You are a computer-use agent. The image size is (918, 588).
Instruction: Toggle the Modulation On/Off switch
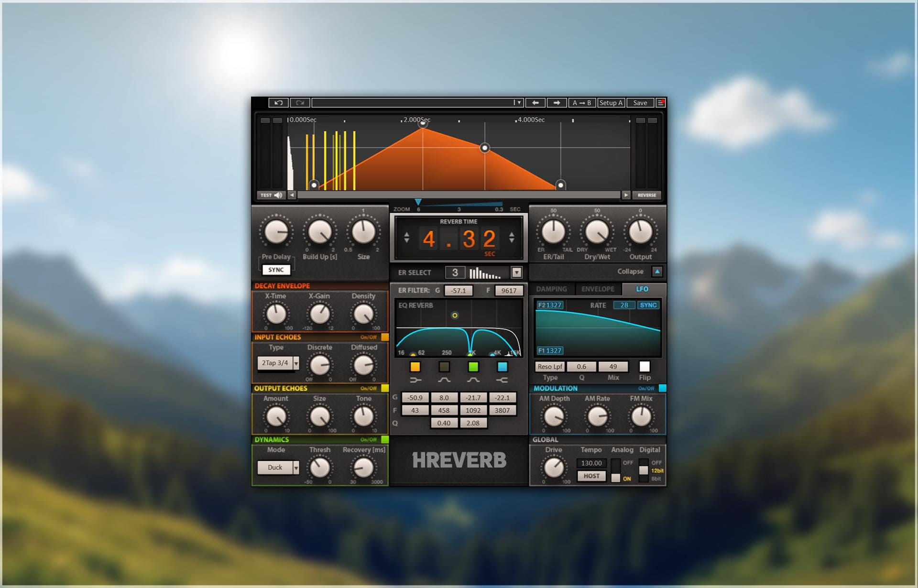point(662,388)
